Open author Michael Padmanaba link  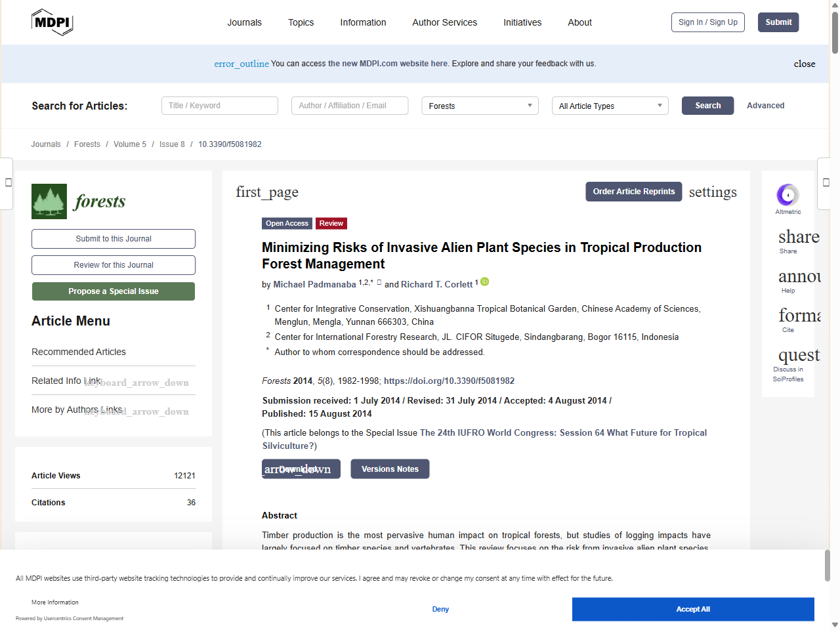click(x=314, y=284)
